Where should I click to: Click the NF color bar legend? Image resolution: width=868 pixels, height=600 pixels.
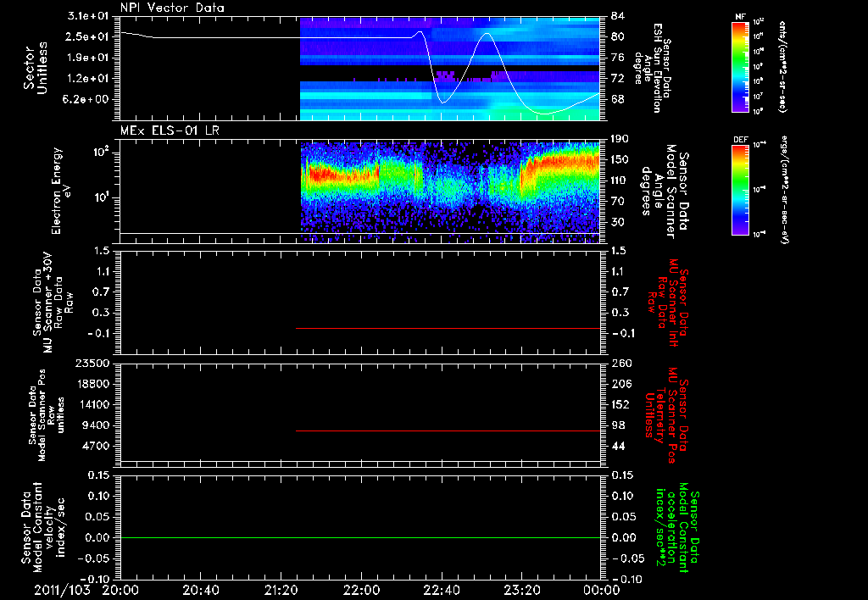tap(740, 66)
